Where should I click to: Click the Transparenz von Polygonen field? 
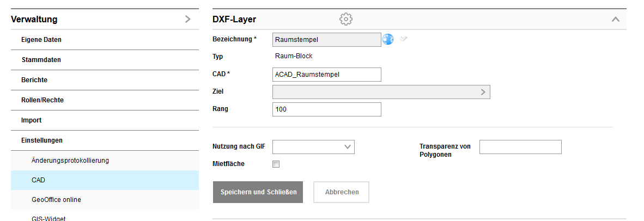(x=520, y=147)
